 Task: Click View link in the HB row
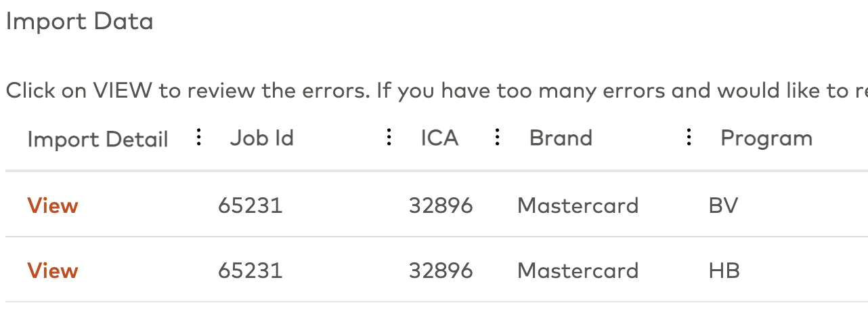point(53,271)
